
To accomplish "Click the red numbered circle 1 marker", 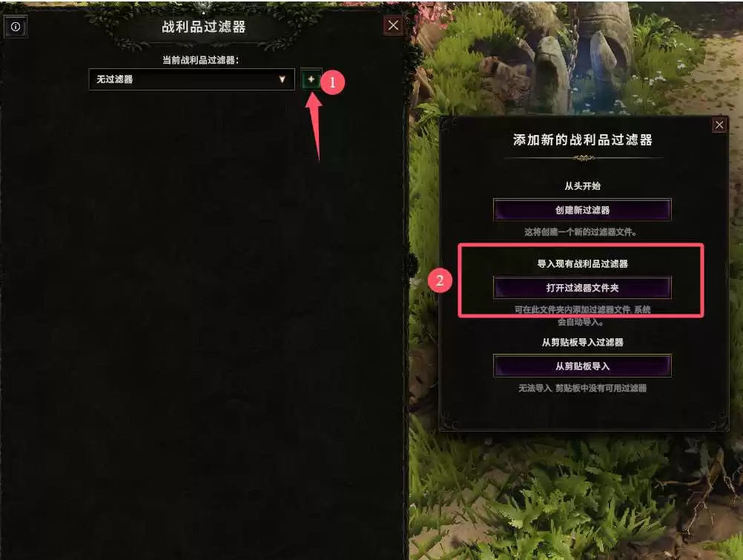I will (x=332, y=82).
